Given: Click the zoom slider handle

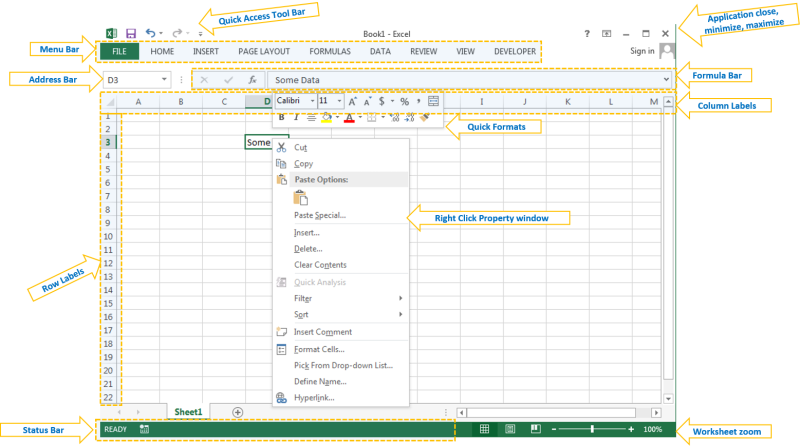Looking at the screenshot, I should pyautogui.click(x=592, y=429).
